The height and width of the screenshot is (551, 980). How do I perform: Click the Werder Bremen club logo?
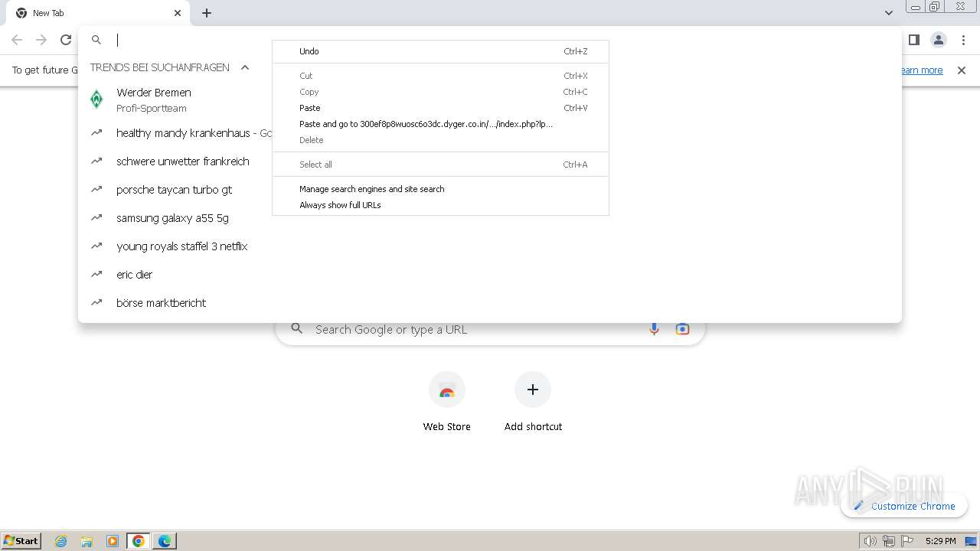pos(96,99)
